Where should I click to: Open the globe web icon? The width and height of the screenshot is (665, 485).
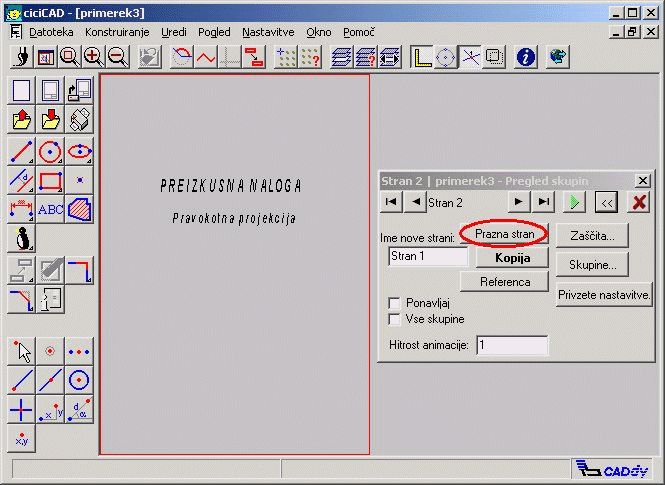click(558, 57)
